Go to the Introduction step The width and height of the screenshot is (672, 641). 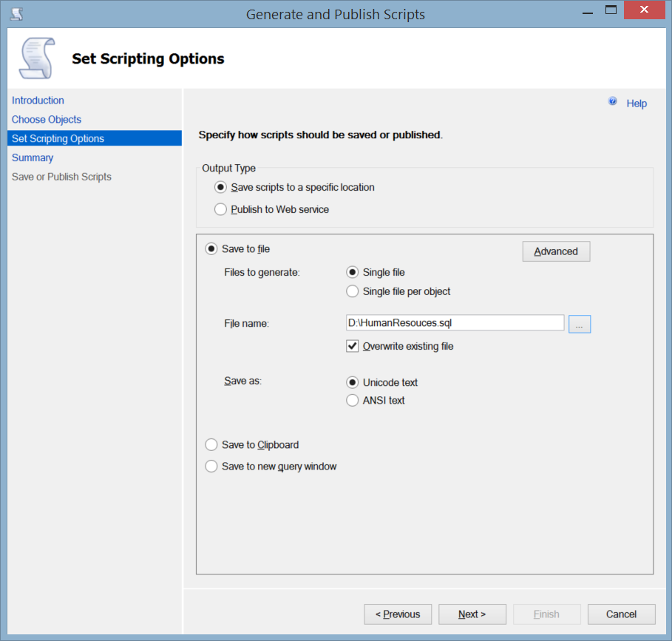tap(38, 101)
